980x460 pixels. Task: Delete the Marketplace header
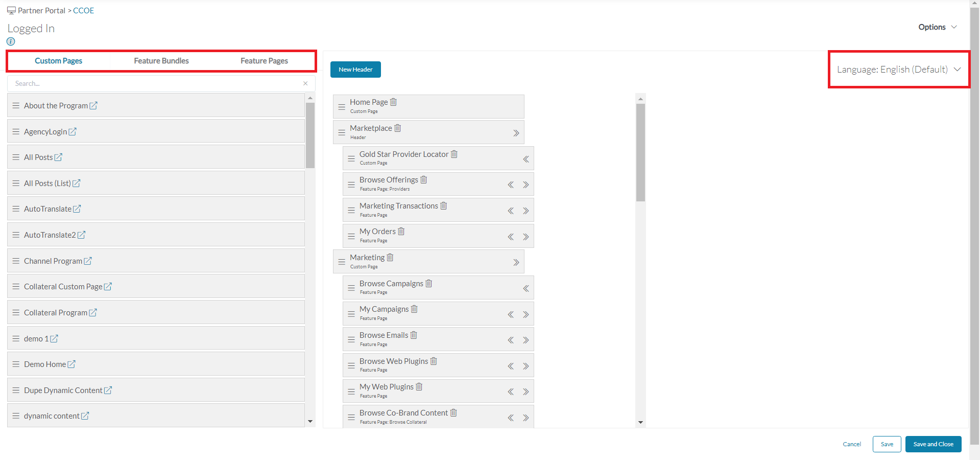(398, 128)
